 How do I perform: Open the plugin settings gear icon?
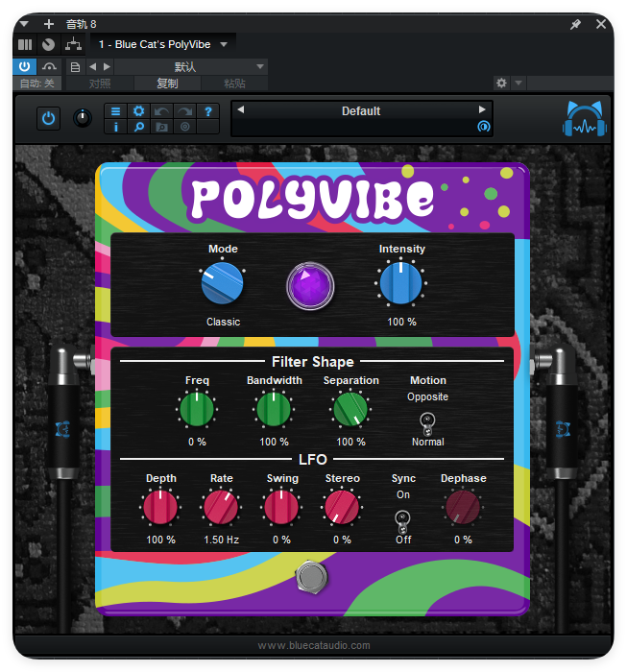pos(138,111)
